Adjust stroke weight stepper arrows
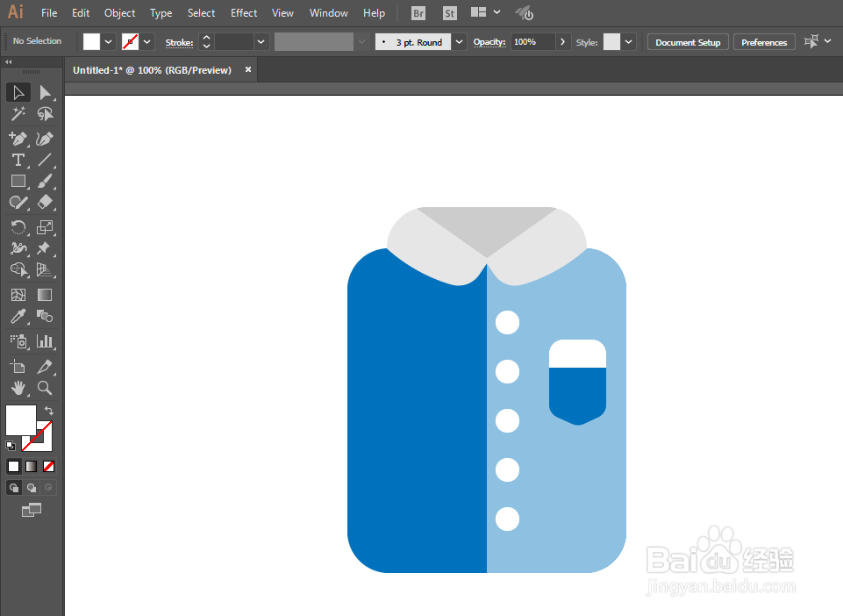 pos(206,41)
